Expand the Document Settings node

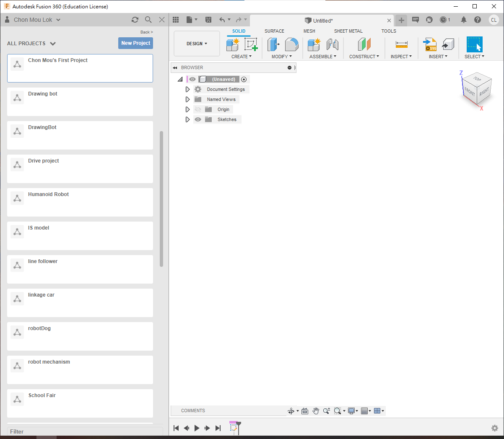[187, 89]
